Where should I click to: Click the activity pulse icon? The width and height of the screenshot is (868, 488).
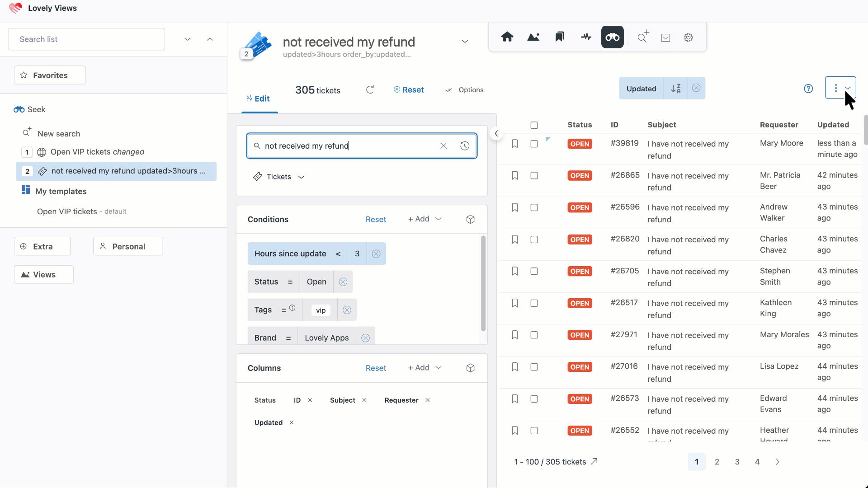586,37
